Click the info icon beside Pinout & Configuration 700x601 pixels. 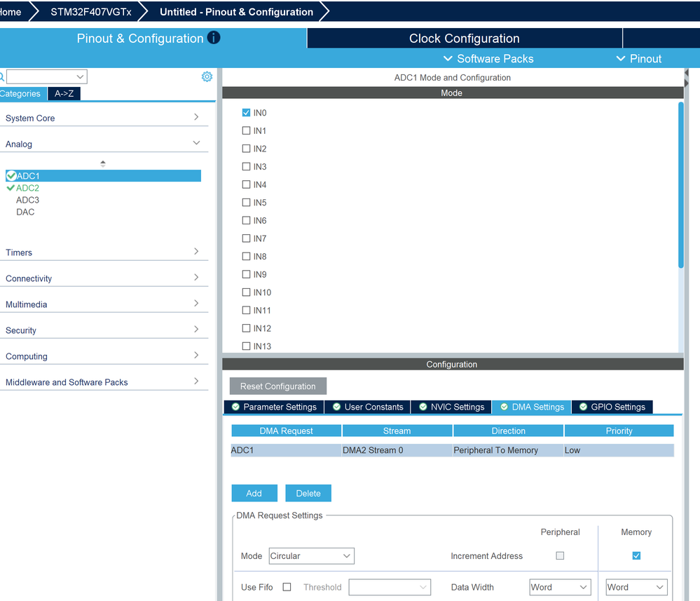(x=214, y=38)
